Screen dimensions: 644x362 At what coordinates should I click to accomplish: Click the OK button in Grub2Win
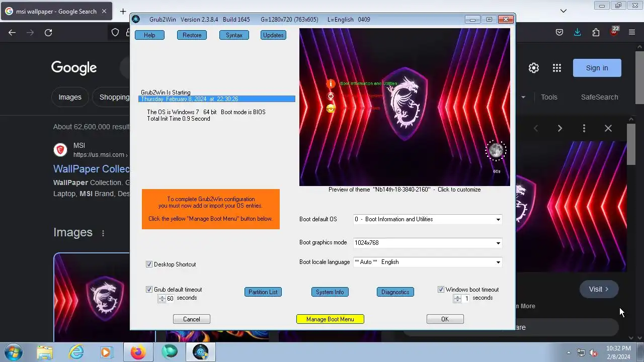[x=445, y=319]
